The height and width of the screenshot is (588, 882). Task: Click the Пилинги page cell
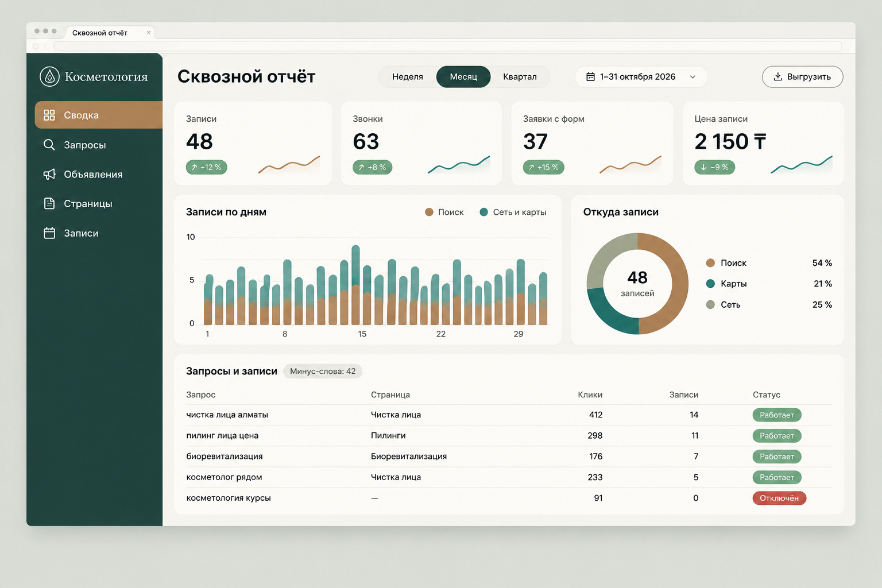coord(388,435)
